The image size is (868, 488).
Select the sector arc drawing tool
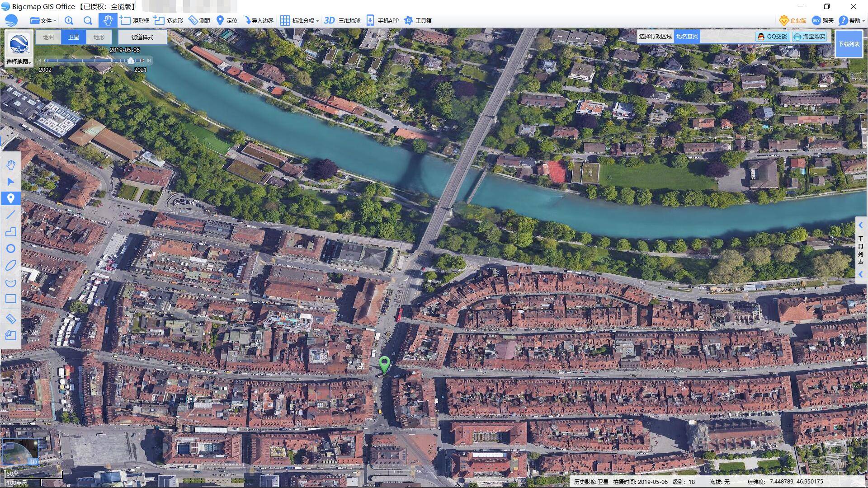[x=11, y=283]
